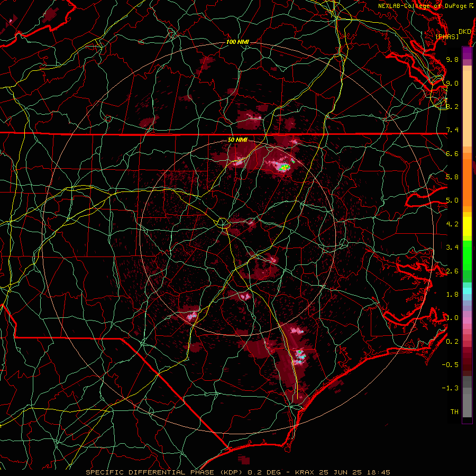Pick the orange segment of the color bar
The width and height of the screenshot is (476, 476).
(x=467, y=183)
